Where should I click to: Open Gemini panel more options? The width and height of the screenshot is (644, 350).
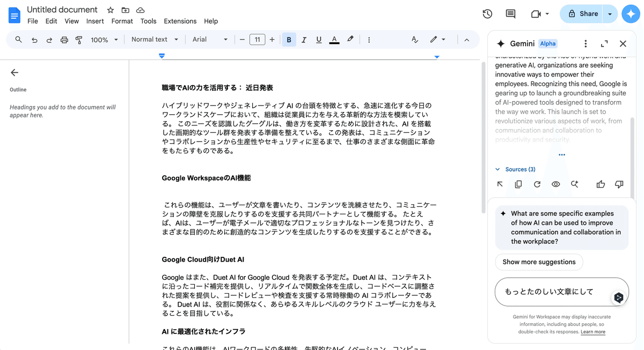[586, 43]
